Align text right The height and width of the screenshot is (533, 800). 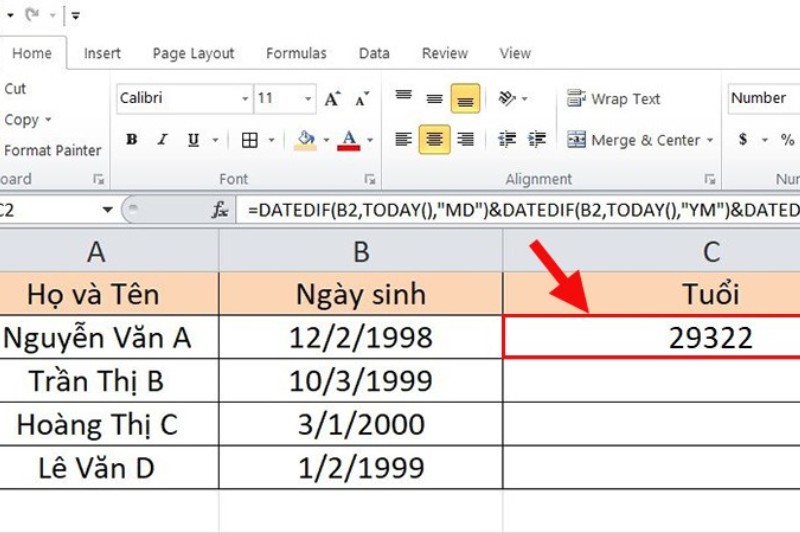click(465, 139)
